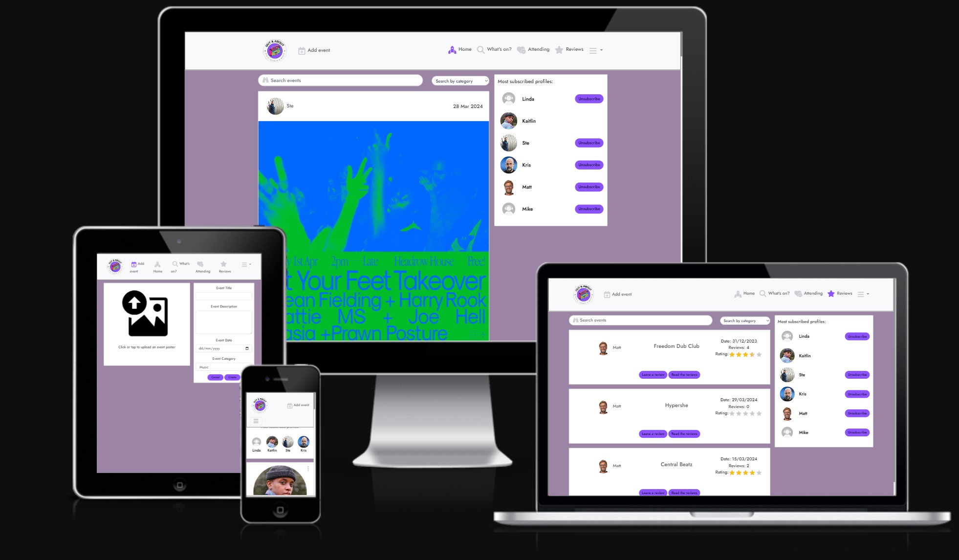The image size is (959, 560).
Task: Expand the hamburger overflow menu dropdown
Action: [x=596, y=49]
